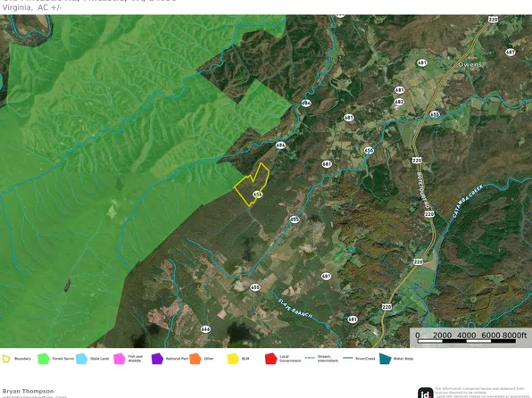Click the 'BLM' legend label

tap(245, 359)
